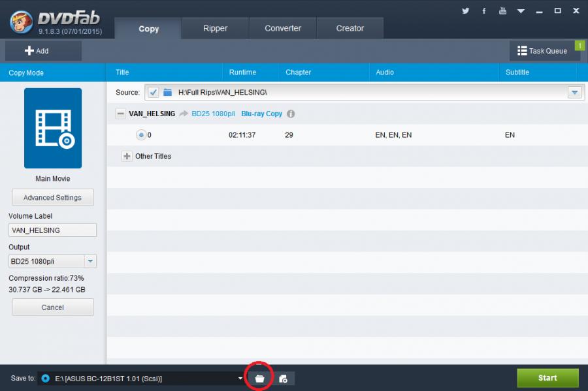Click the runtime value 02:11:37
The width and height of the screenshot is (588, 391).
242,135
